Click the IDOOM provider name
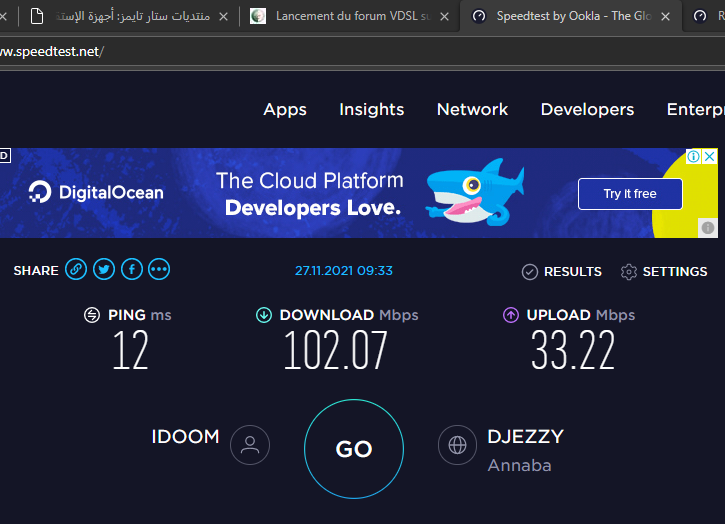This screenshot has height=524, width=725. point(185,437)
